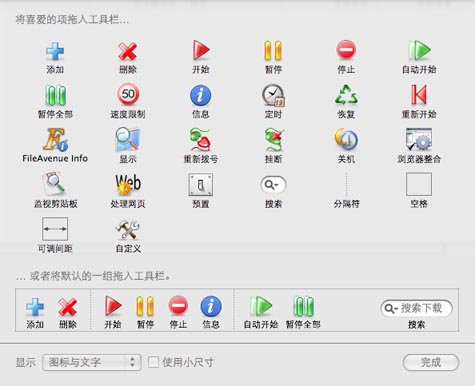Viewport: 475px width, 386px height.
Task: Click 停止 stop icon in the default toolbar set
Action: [x=178, y=306]
